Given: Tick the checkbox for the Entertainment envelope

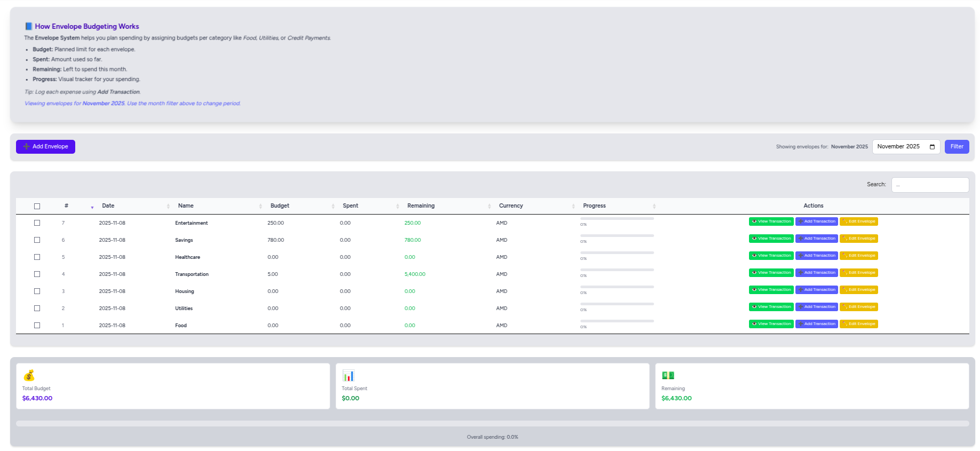Looking at the screenshot, I should pos(37,223).
